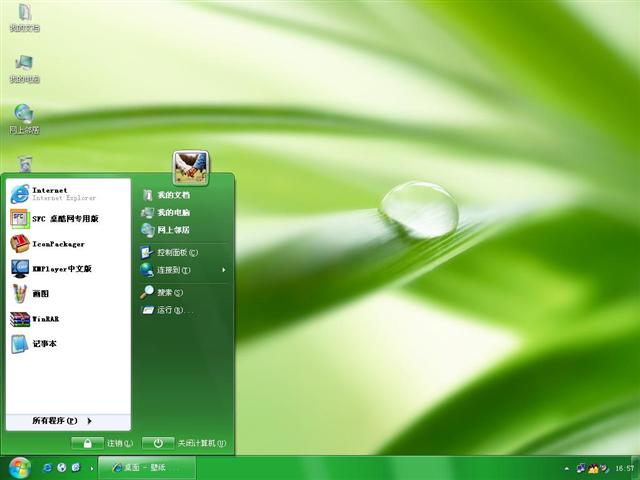Click the Windows Start orb button
640x480 pixels.
point(19,467)
